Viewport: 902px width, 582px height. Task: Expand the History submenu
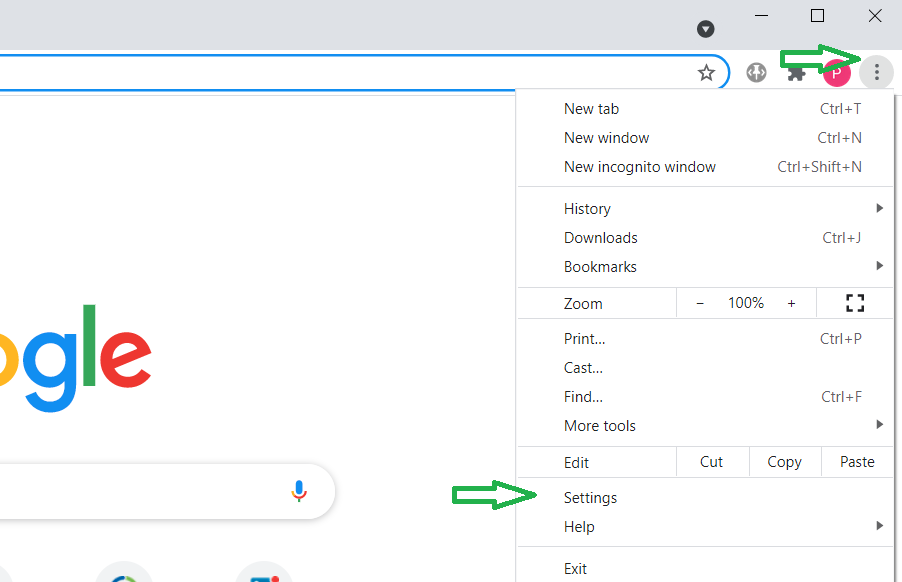pos(705,208)
